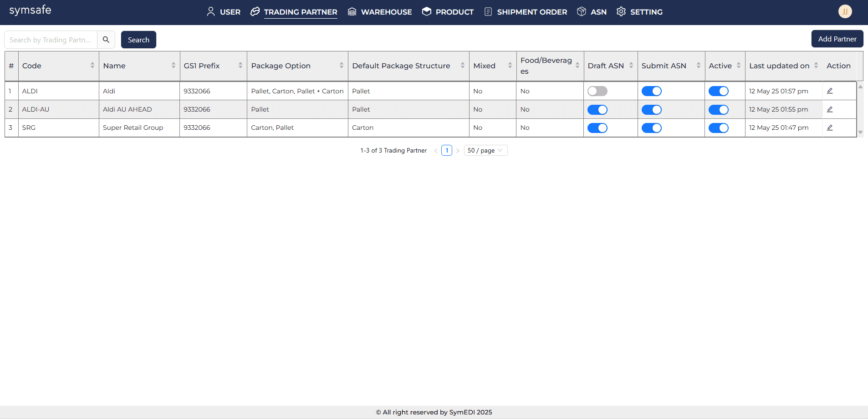The image size is (868, 419).
Task: Enable Draft ASN toggle for ALDI
Action: coord(597,91)
